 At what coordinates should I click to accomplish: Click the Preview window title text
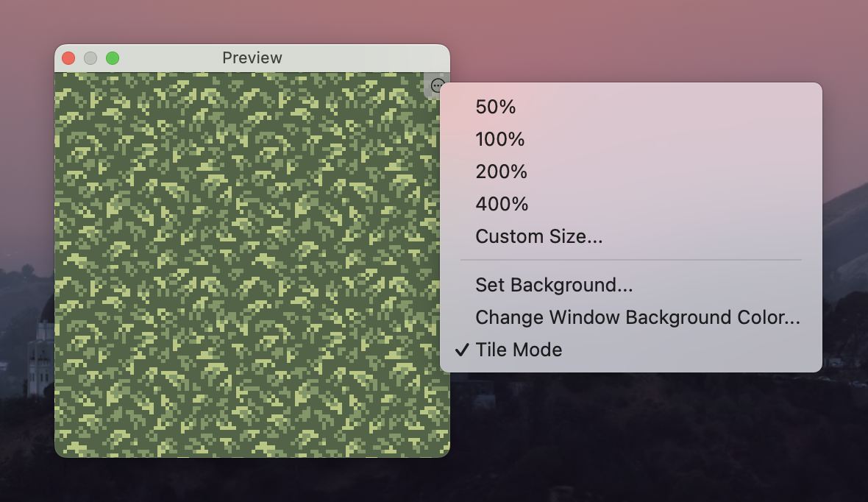[x=252, y=58]
